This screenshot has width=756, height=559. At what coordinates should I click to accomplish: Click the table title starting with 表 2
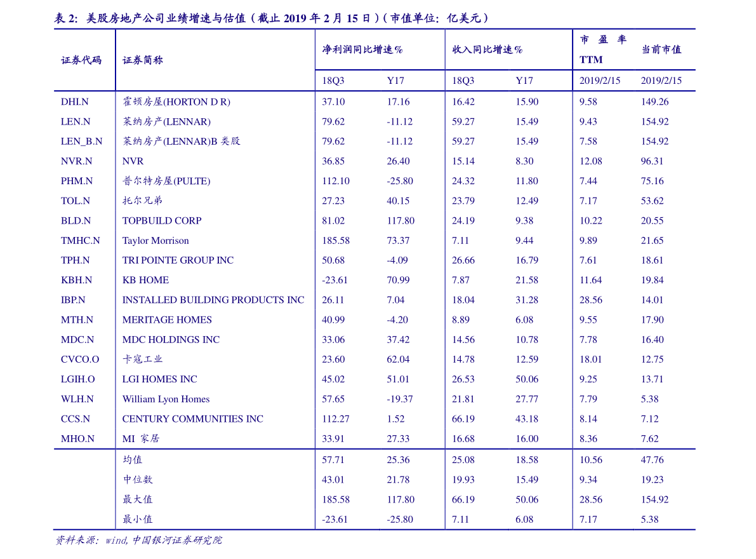pos(272,18)
